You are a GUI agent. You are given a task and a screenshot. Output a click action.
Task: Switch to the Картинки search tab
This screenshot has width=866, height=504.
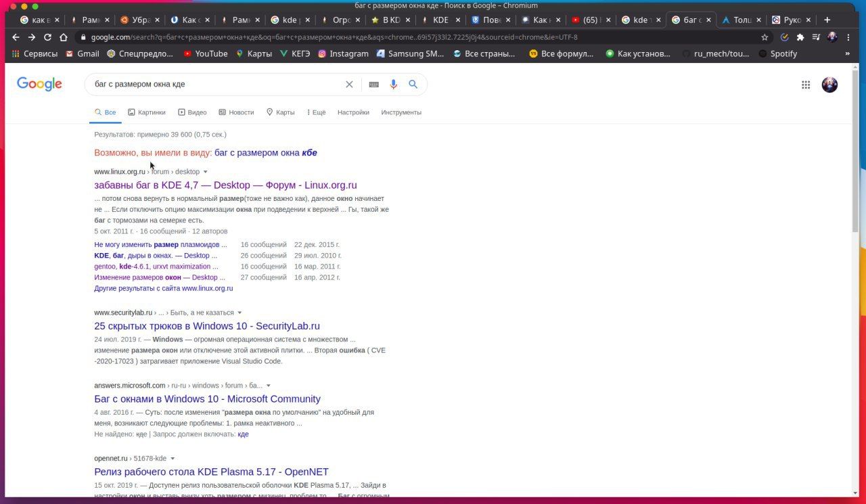pos(147,112)
